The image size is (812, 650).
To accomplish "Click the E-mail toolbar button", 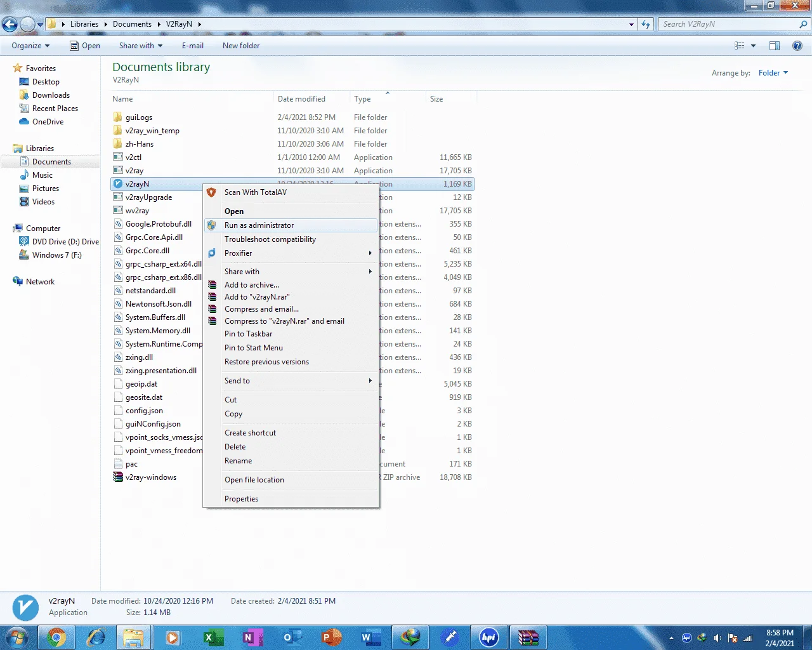I will [193, 46].
